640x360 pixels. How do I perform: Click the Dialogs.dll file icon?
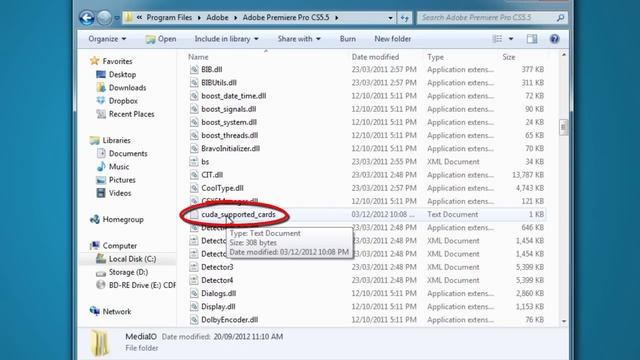coord(194,293)
